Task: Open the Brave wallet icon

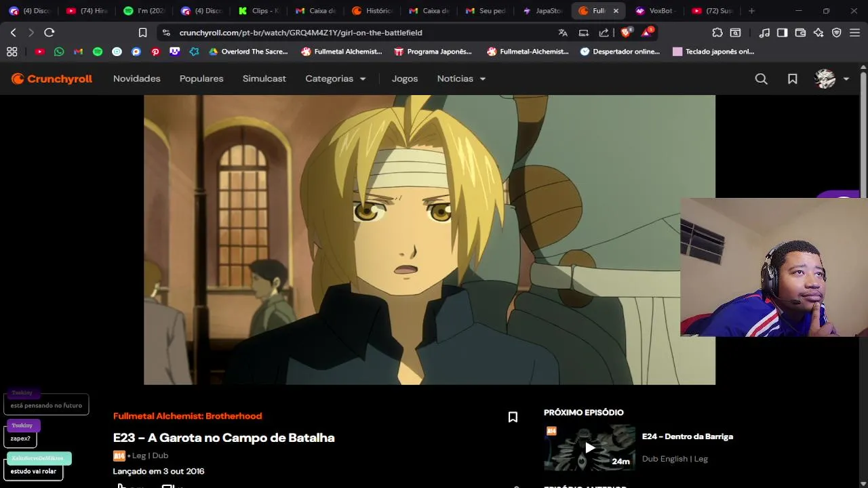Action: (x=800, y=33)
